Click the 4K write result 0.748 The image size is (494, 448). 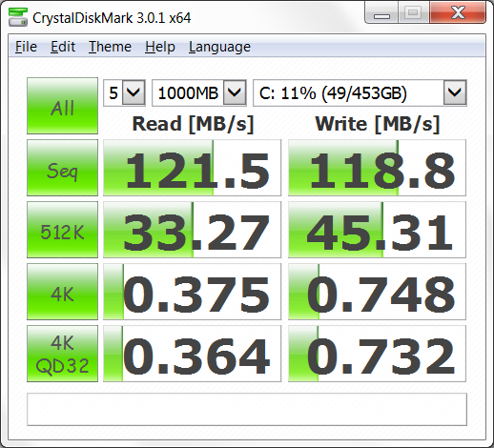[x=377, y=292]
